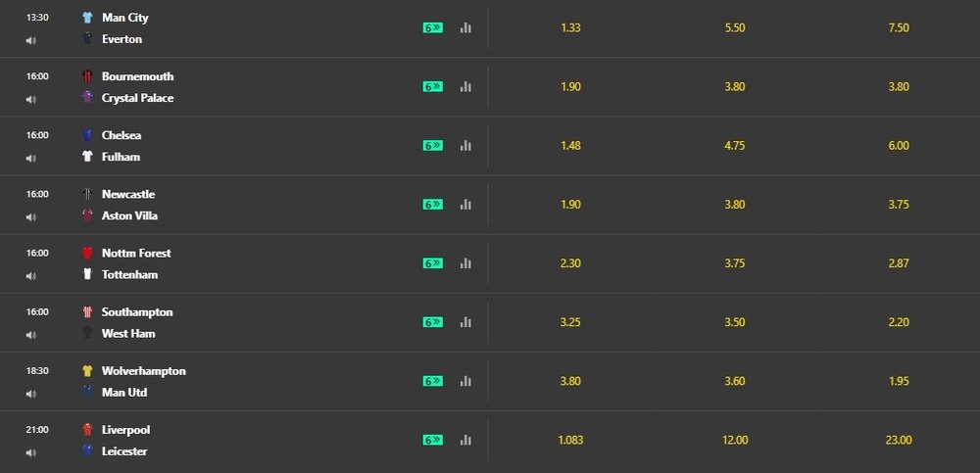The image size is (980, 473).
Task: Open stats chart icon for Nottm Forest vs Tottenham
Action: point(465,263)
